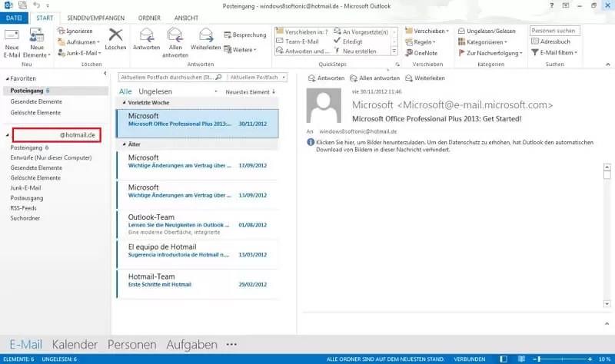Screen dimensions: 615x364
Task: Filter list to Ungelesen messages
Action: point(155,91)
